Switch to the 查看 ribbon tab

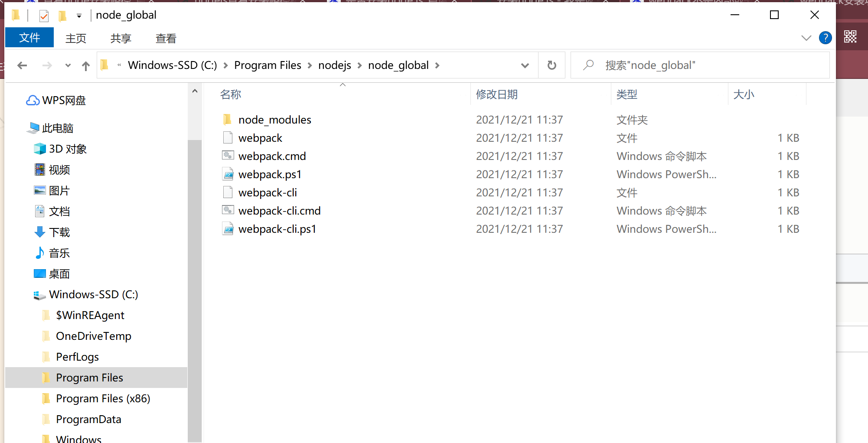click(166, 39)
